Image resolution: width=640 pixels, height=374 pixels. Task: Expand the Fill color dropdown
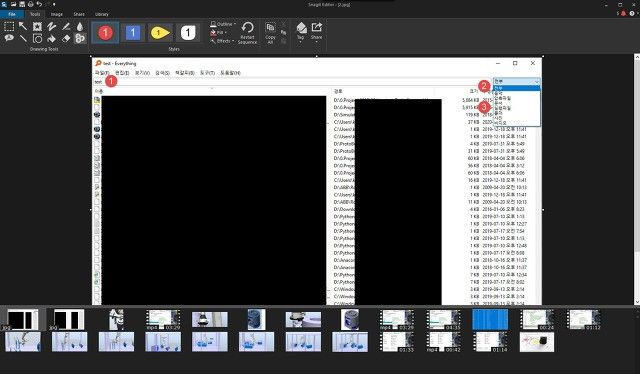(x=219, y=32)
